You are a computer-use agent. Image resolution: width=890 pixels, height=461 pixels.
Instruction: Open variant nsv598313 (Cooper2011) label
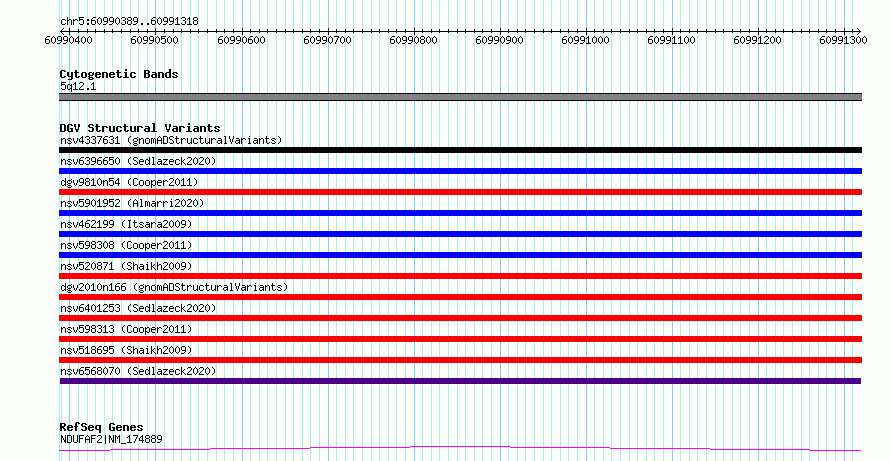pos(126,329)
